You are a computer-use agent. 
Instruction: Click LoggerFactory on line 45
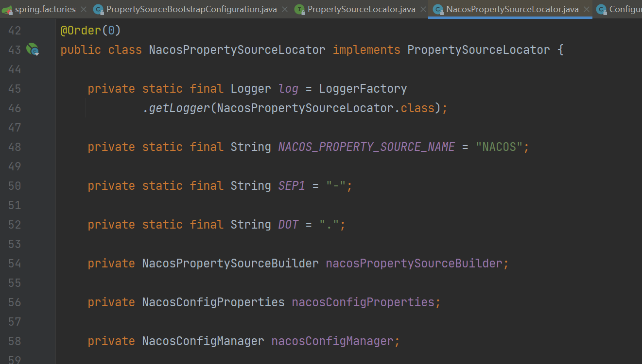pyautogui.click(x=363, y=89)
